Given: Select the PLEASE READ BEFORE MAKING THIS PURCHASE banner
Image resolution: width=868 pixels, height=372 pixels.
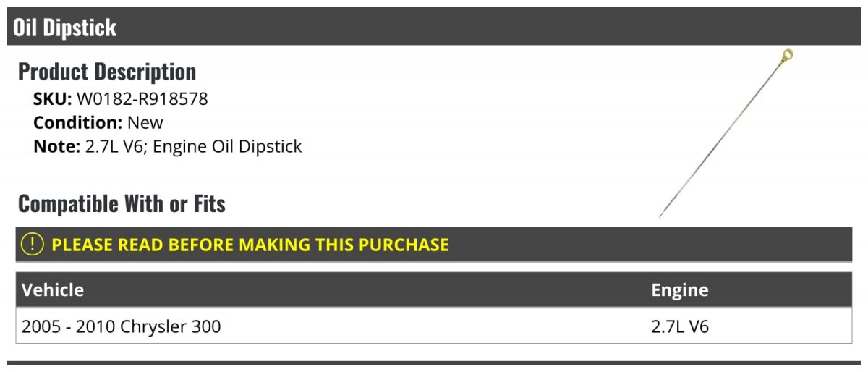Looking at the screenshot, I should pyautogui.click(x=434, y=245).
